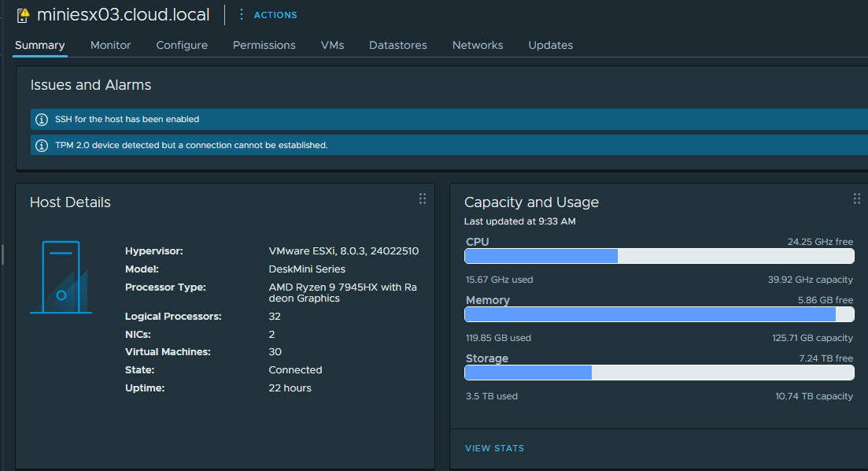Click the Capacity and Usage heading
868x471 pixels.
click(x=531, y=202)
